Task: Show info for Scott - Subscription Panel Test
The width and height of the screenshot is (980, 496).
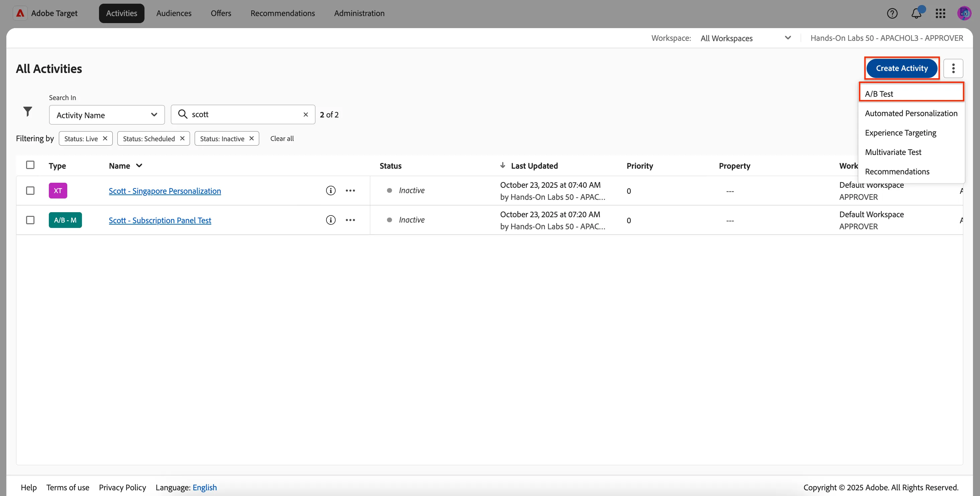Action: point(330,220)
